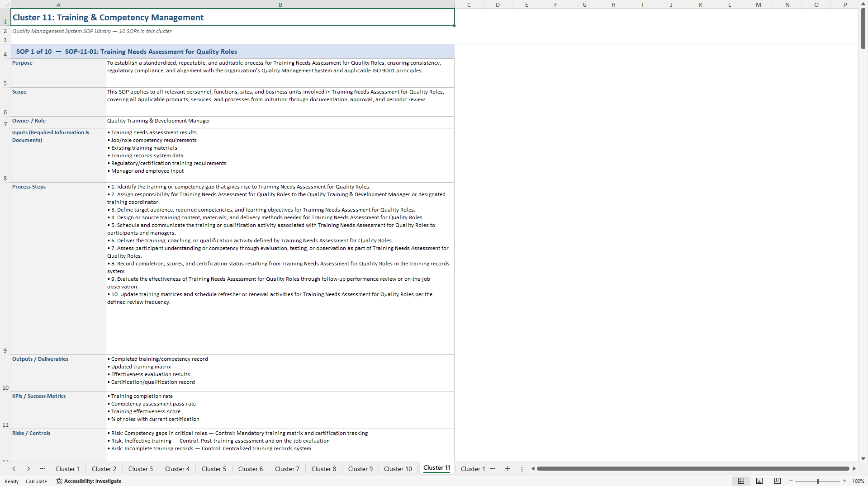Viewport: 868px width, 486px height.
Task: Select the Cluster 11 title cell
Action: 232,17
